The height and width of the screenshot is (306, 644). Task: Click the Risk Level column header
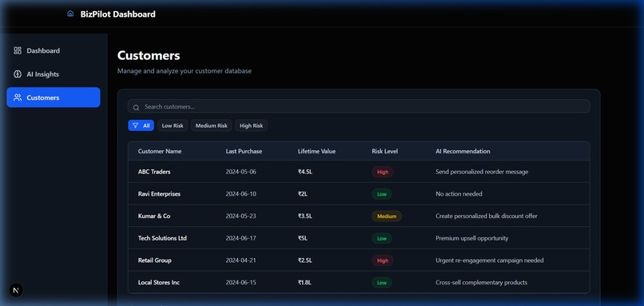click(x=385, y=151)
